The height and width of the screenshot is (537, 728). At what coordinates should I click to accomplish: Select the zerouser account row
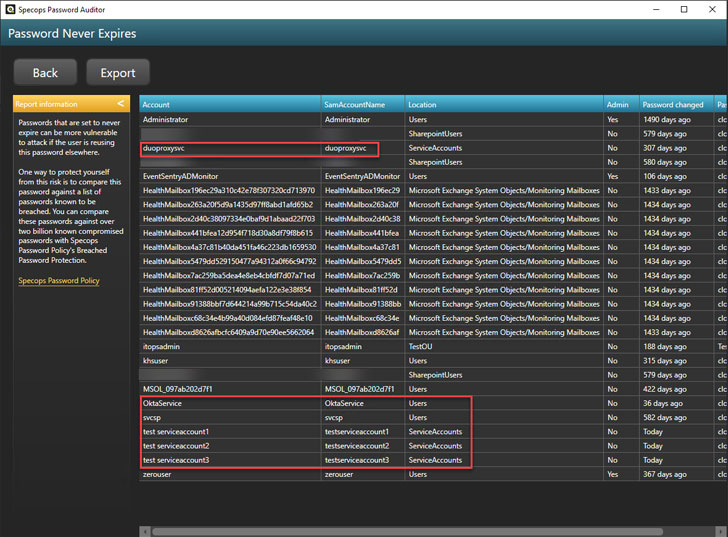pyautogui.click(x=161, y=474)
